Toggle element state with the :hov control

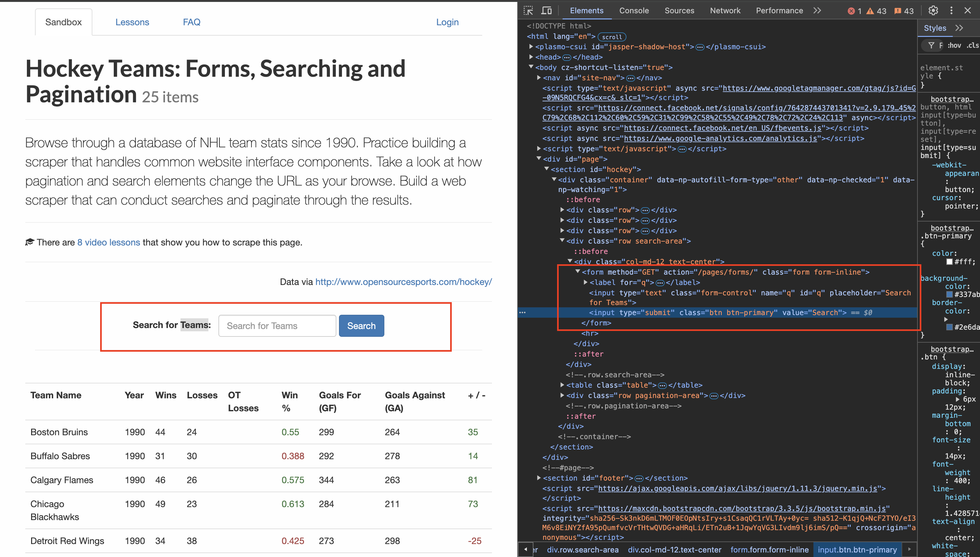tap(954, 45)
